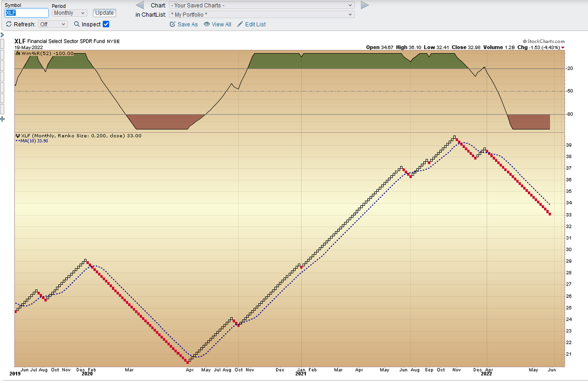The height and width of the screenshot is (381, 588).
Task: Click the 2021 year label on axis
Action: pos(301,374)
